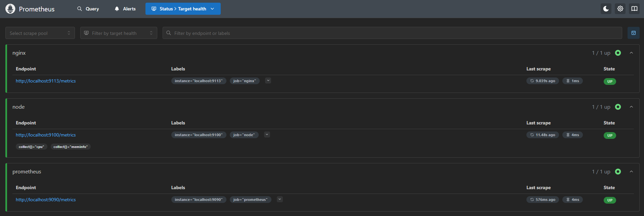
Task: Open http://localhost:9090/metrics link
Action: click(x=46, y=200)
